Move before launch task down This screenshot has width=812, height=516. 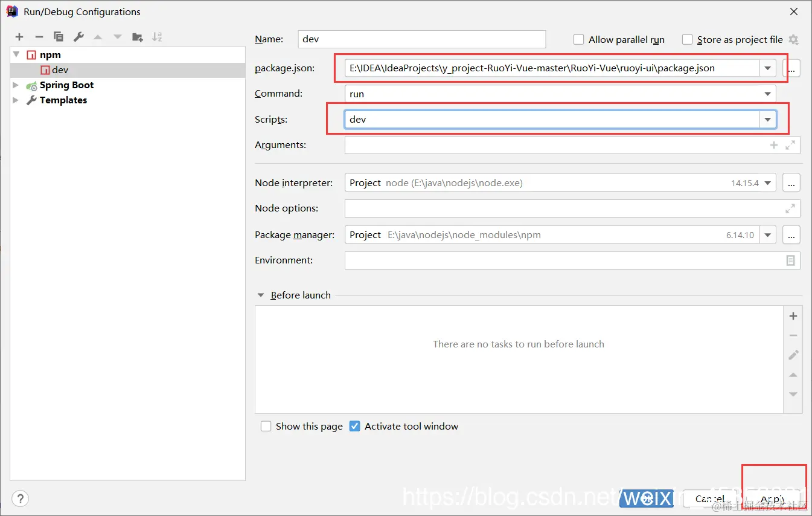[x=794, y=395]
